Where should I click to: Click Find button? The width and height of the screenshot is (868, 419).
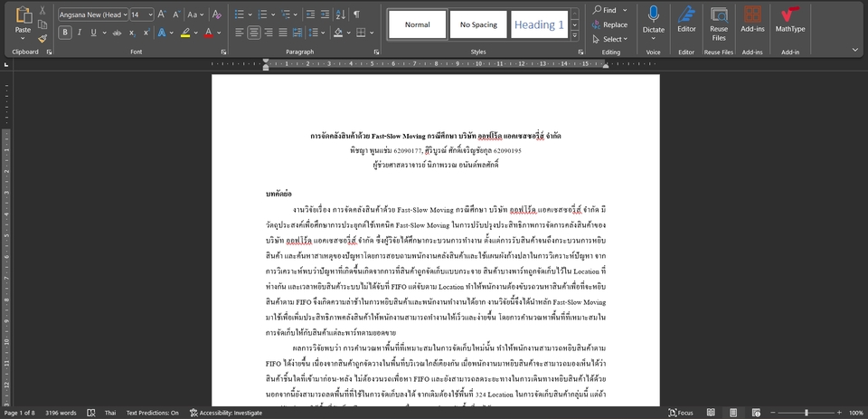[605, 10]
